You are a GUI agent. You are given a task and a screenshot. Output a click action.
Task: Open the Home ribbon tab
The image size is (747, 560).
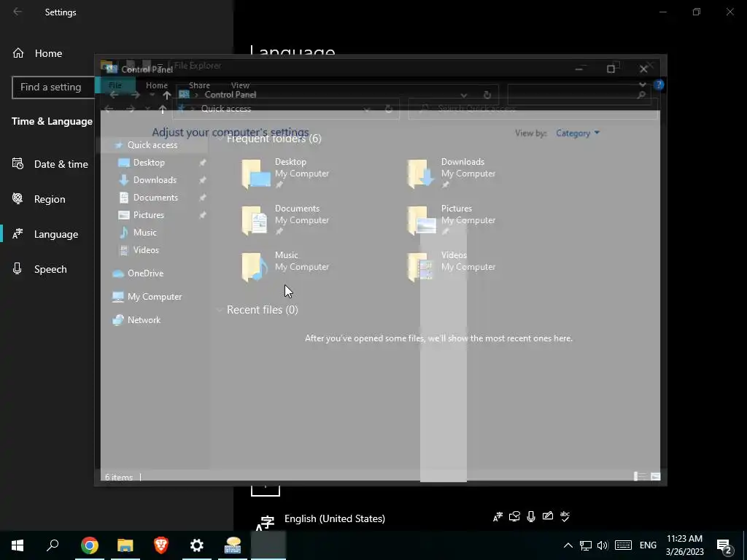(x=157, y=85)
